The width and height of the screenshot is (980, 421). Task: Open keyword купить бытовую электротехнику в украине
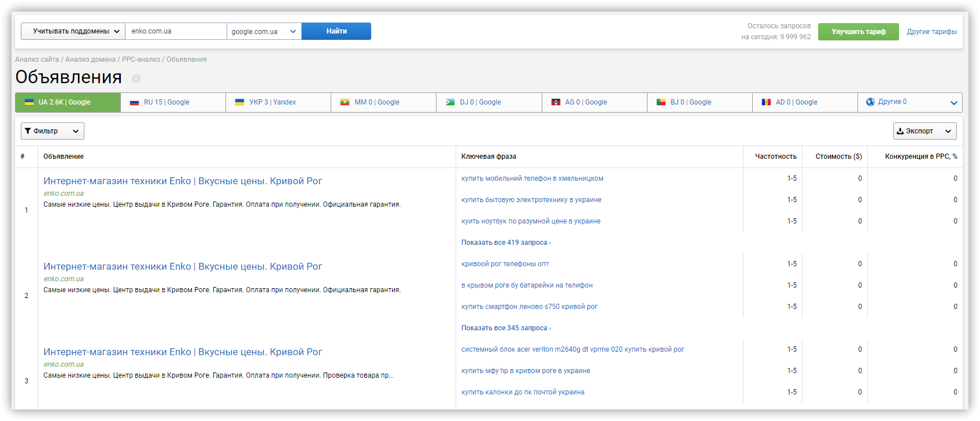click(531, 200)
